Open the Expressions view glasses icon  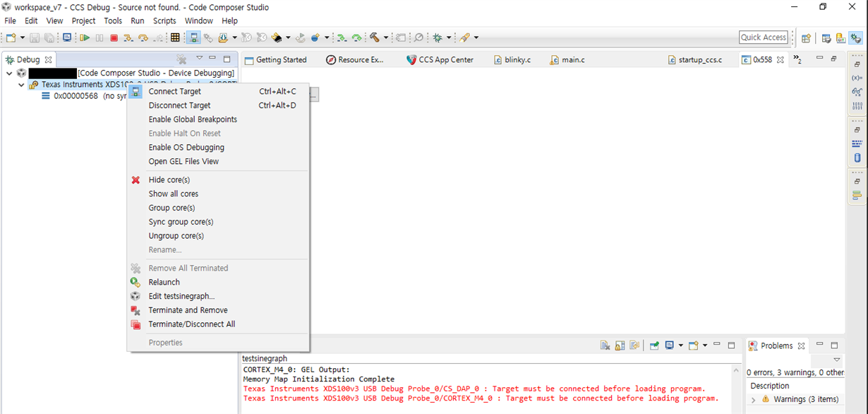click(x=857, y=92)
